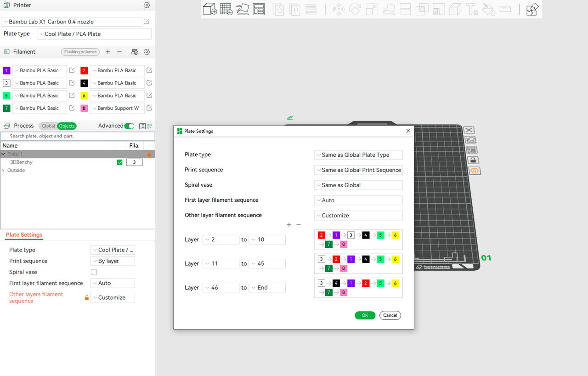This screenshot has width=588, height=376.
Task: Collapse the Plate 1 tree node
Action: click(x=4, y=154)
